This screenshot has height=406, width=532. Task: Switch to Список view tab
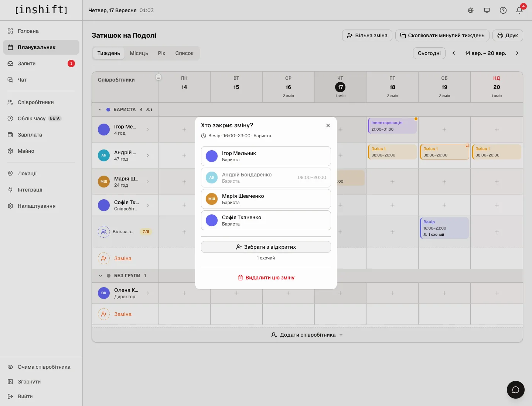[x=184, y=53]
